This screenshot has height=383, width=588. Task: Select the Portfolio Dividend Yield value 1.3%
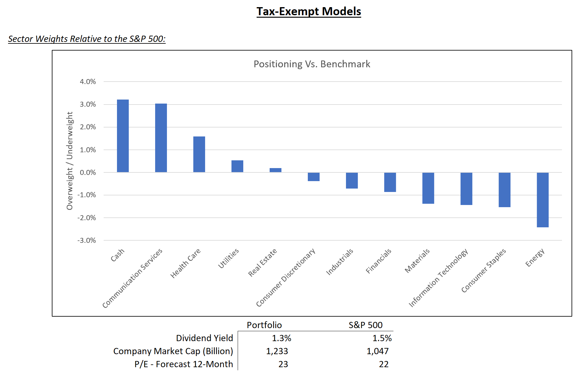coord(281,338)
